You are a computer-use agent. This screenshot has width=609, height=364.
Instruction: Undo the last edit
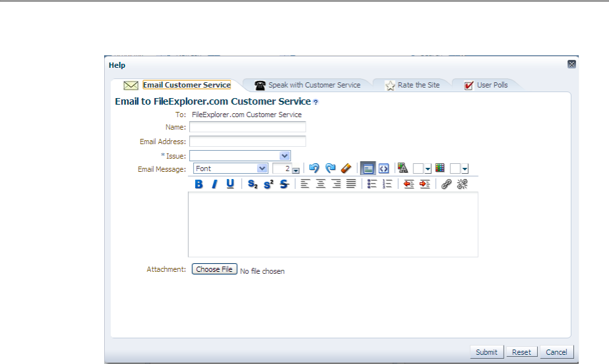tap(314, 168)
